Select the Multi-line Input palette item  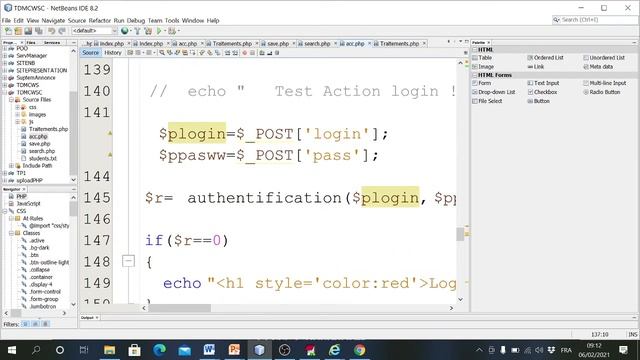click(x=604, y=83)
